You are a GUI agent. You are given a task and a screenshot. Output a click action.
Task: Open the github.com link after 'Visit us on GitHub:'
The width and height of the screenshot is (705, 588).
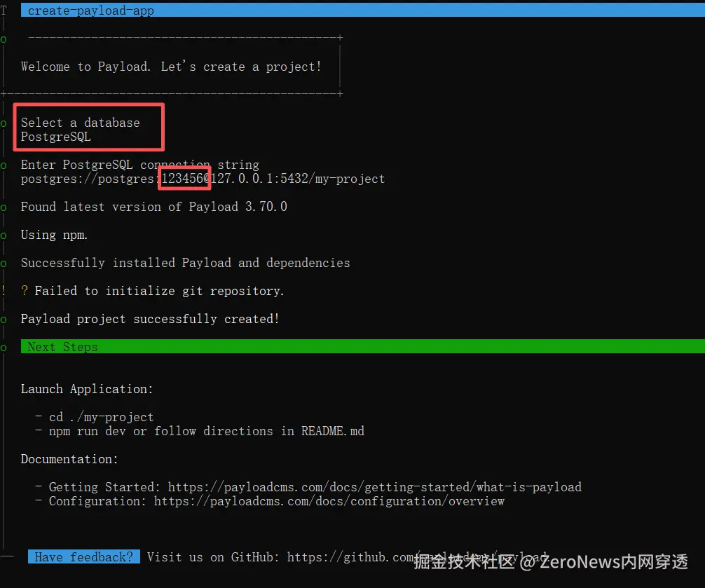(x=418, y=557)
